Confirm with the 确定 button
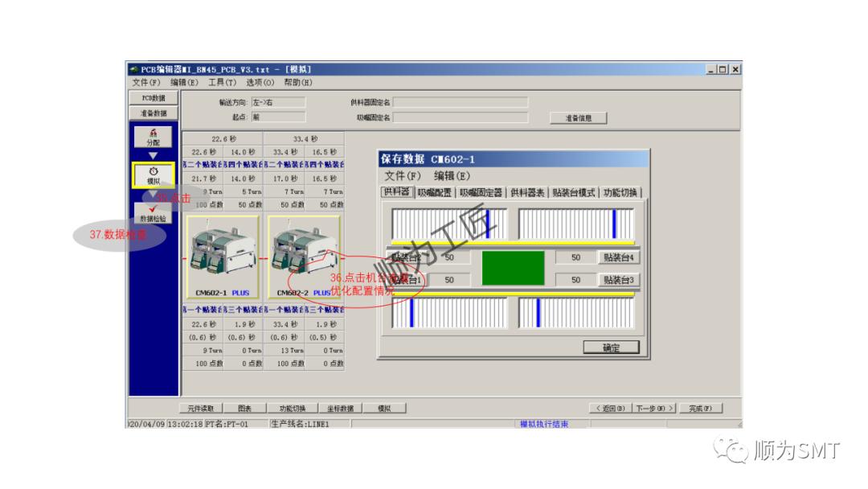The width and height of the screenshot is (868, 489). point(611,347)
